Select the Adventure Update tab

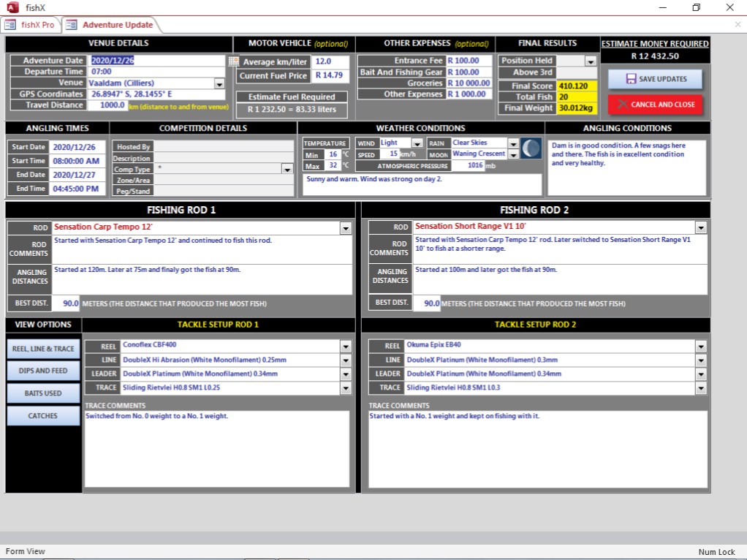pyautogui.click(x=107, y=25)
